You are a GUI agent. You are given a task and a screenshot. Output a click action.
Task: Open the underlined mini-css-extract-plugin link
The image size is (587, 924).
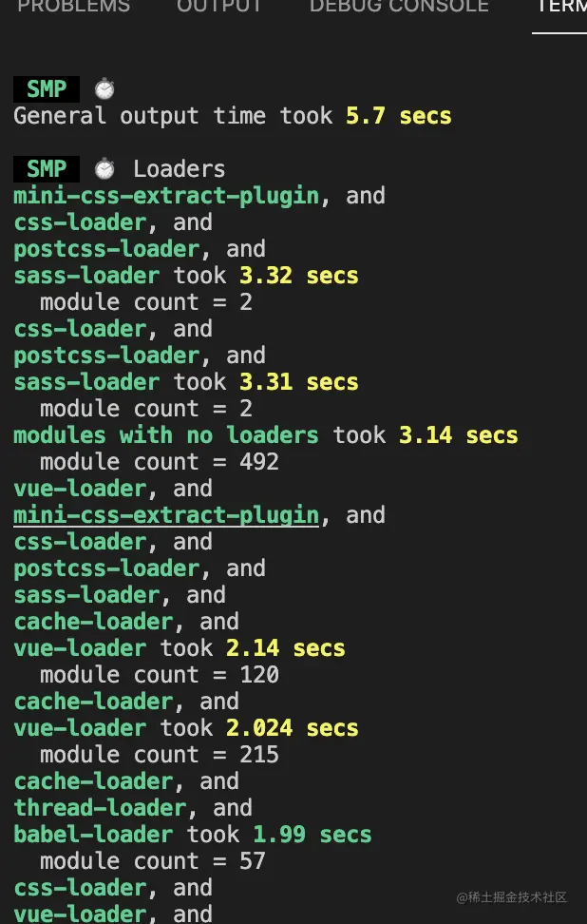[x=166, y=515]
